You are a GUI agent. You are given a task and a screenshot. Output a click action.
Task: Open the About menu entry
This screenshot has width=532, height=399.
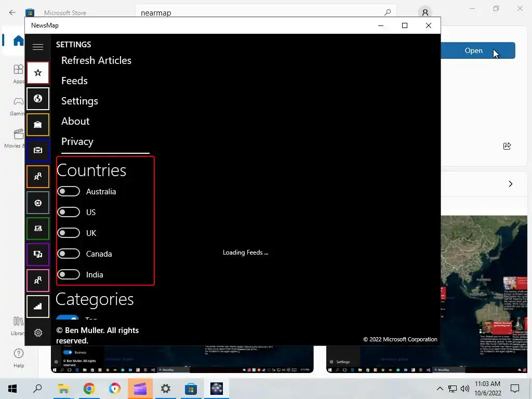[75, 121]
